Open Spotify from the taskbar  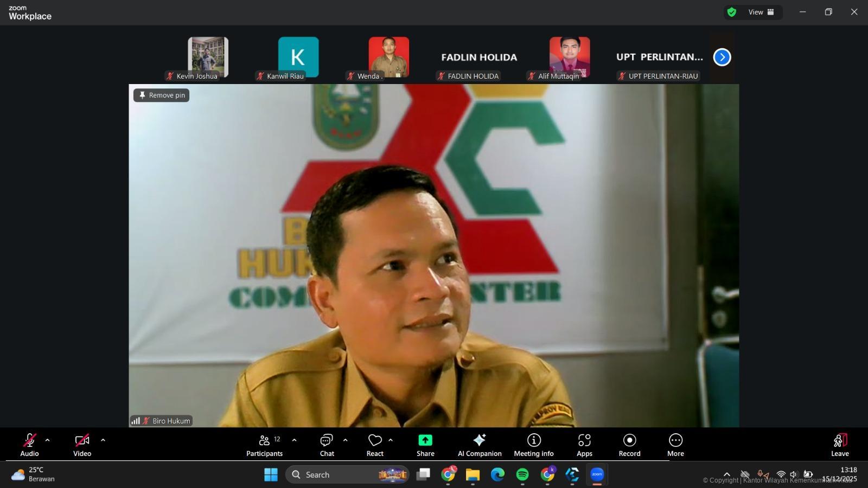pyautogui.click(x=522, y=475)
